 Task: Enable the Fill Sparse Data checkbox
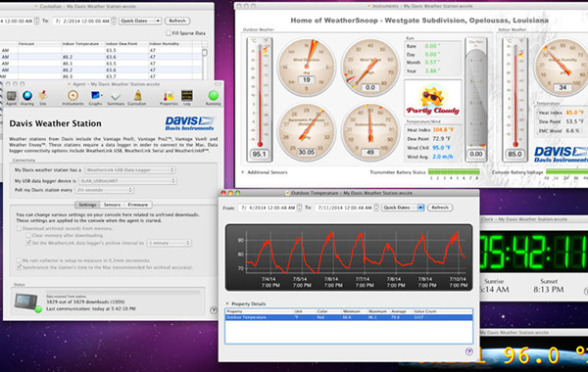click(x=169, y=33)
